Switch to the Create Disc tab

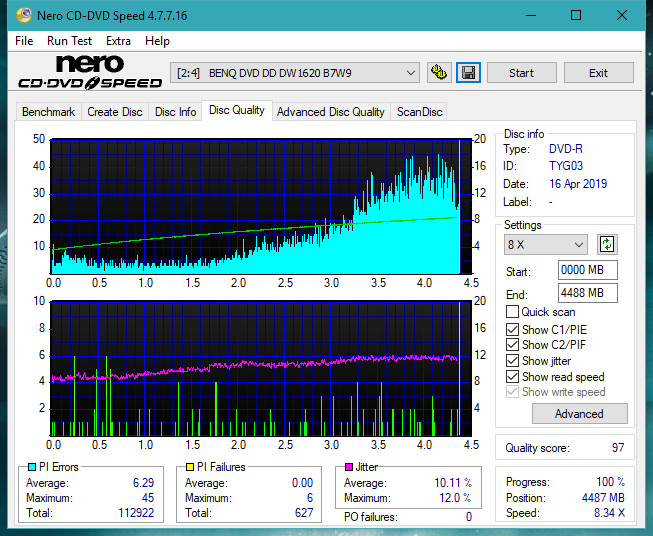click(x=115, y=112)
